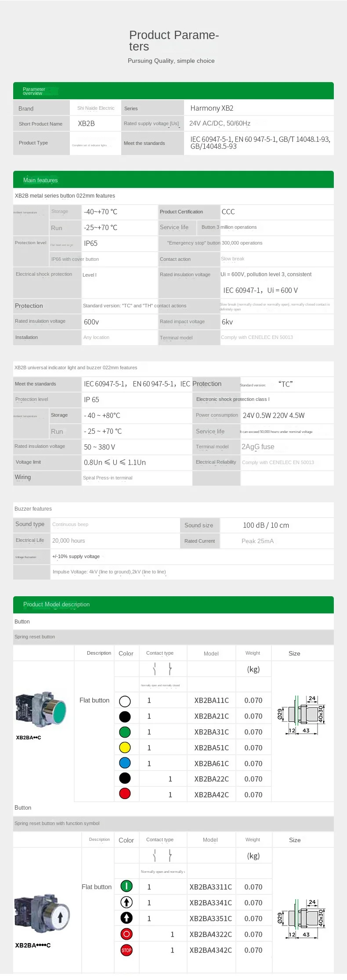Select the black up-arrow icon for XB2BA3351C
347x980 pixels.
(x=127, y=918)
